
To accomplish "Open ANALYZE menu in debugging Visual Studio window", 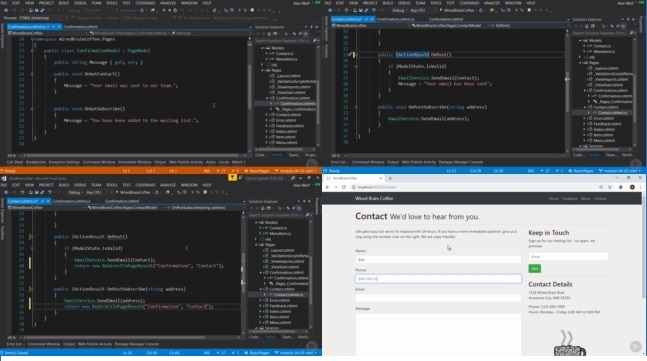I will point(168,3).
